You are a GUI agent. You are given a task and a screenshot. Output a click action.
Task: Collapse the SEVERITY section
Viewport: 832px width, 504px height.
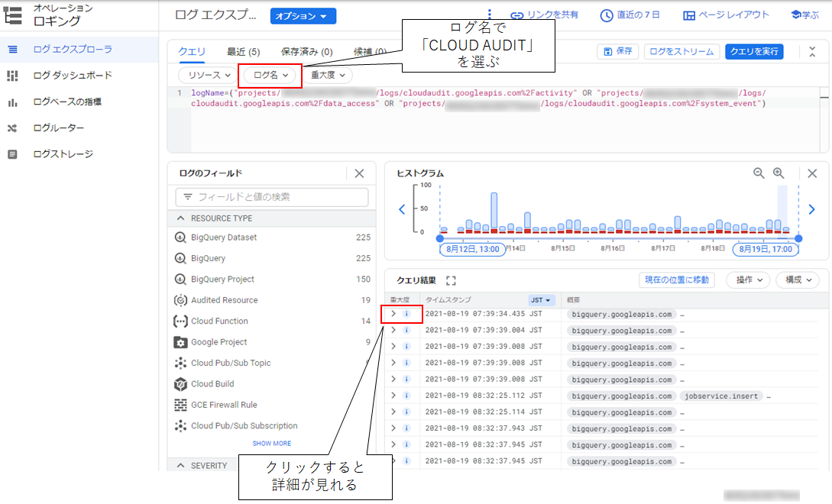180,465
